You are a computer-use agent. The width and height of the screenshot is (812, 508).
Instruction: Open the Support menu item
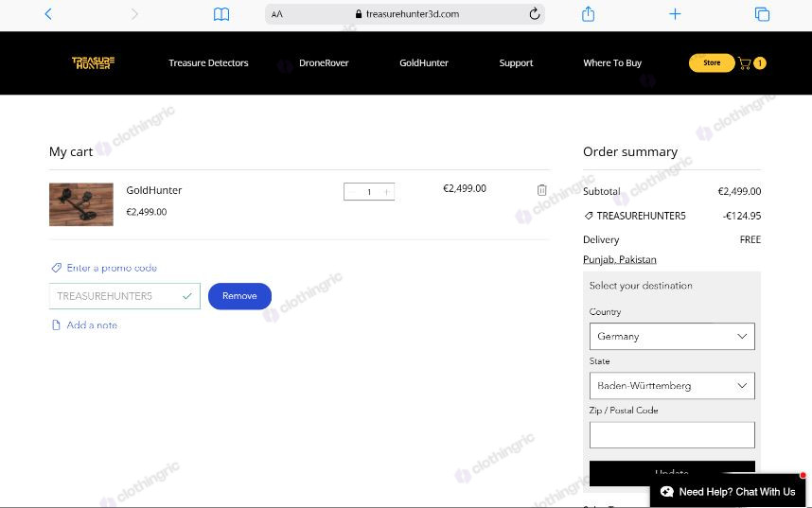tap(516, 62)
